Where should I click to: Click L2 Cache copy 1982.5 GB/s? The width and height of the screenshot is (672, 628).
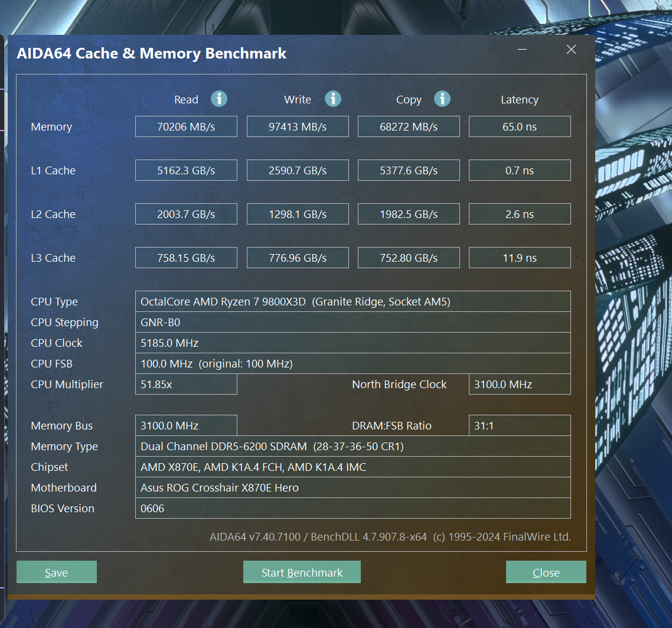(x=409, y=214)
